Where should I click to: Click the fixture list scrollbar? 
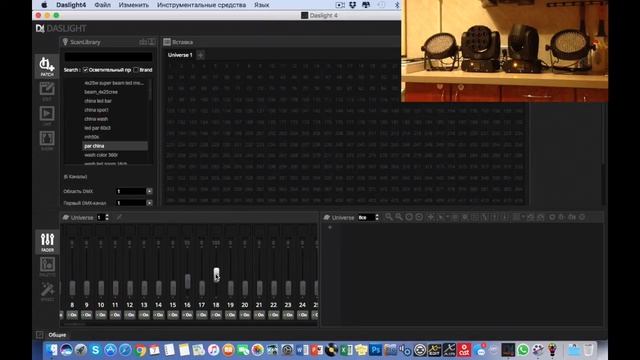click(x=150, y=89)
